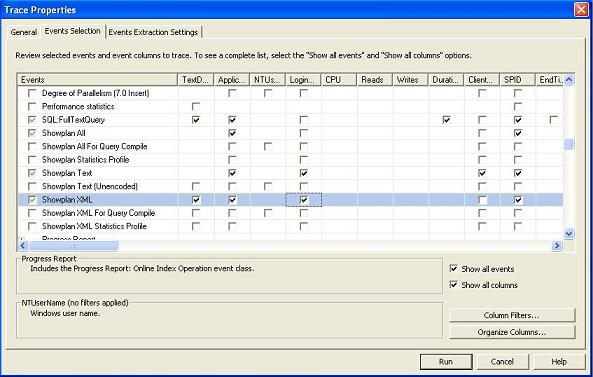Toggle the Show all events checkbox
Image resolution: width=593 pixels, height=377 pixels.
click(453, 268)
